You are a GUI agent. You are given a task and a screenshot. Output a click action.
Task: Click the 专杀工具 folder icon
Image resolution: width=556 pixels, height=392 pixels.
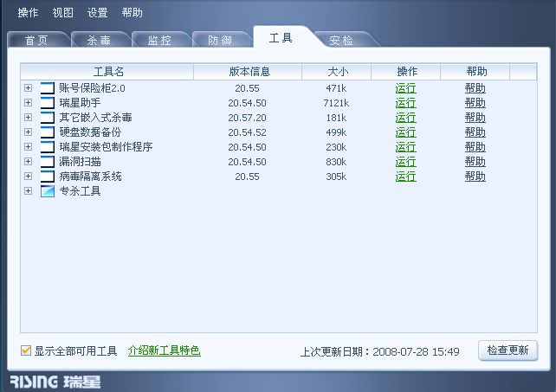[48, 191]
